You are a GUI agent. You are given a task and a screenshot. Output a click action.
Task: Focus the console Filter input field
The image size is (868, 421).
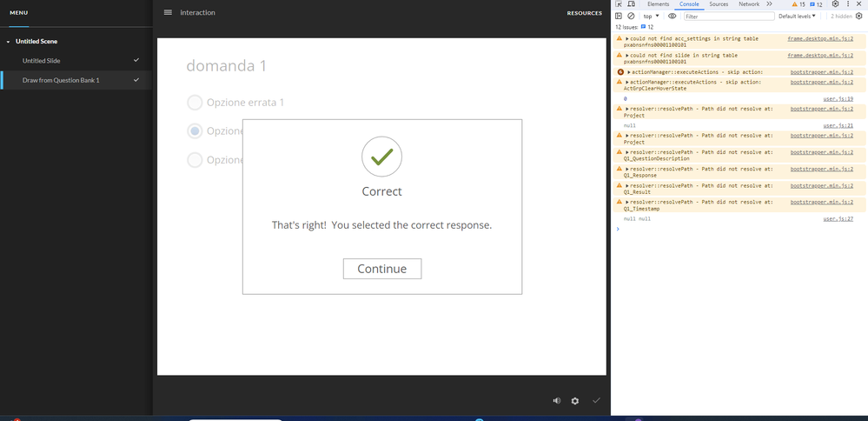pos(728,17)
